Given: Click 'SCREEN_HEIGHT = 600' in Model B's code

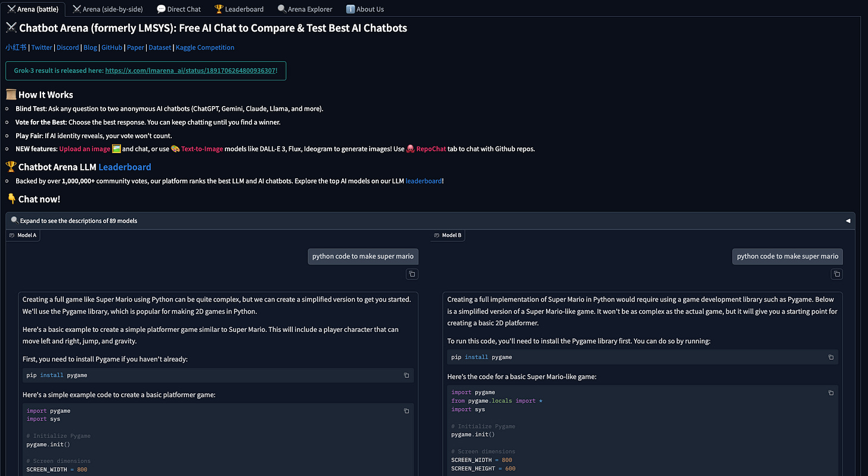Looking at the screenshot, I should click(x=483, y=468).
